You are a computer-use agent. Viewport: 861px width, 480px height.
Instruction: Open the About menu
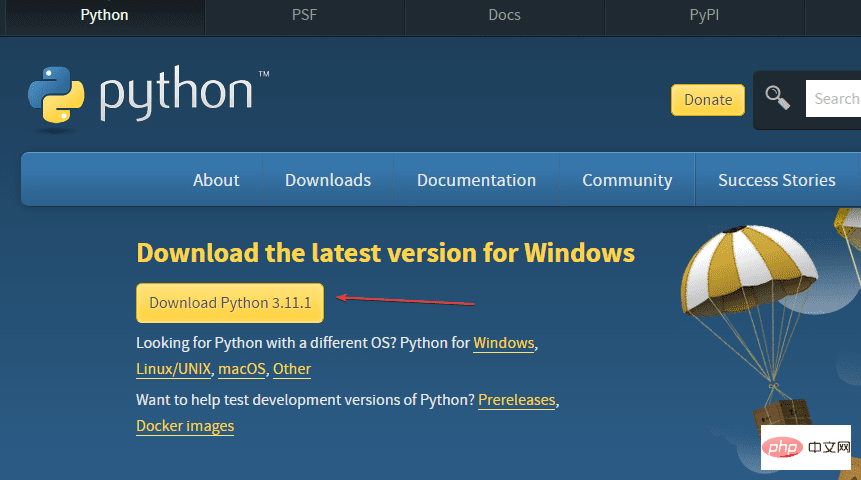216,180
